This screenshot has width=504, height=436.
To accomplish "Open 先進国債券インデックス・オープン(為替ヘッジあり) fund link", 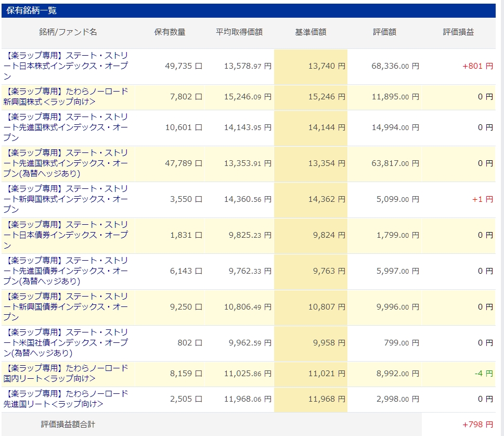I will point(68,271).
